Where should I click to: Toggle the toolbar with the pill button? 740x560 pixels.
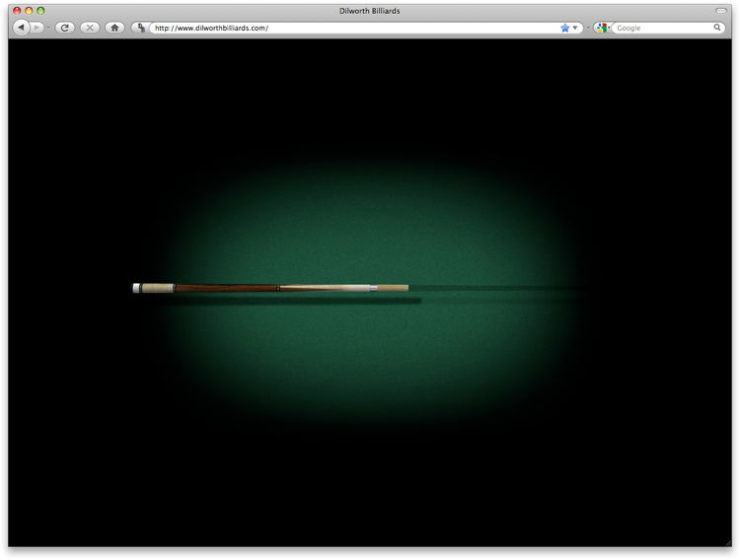click(x=721, y=11)
